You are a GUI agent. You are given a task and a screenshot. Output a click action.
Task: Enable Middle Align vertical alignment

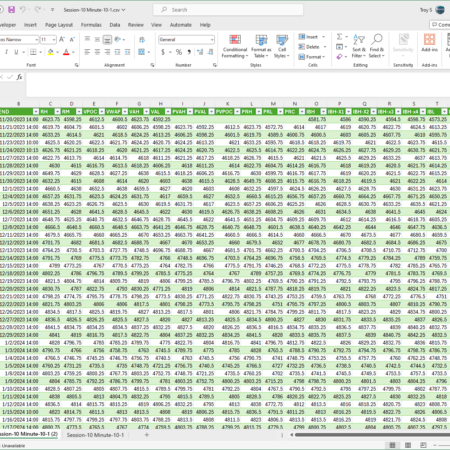[97, 39]
